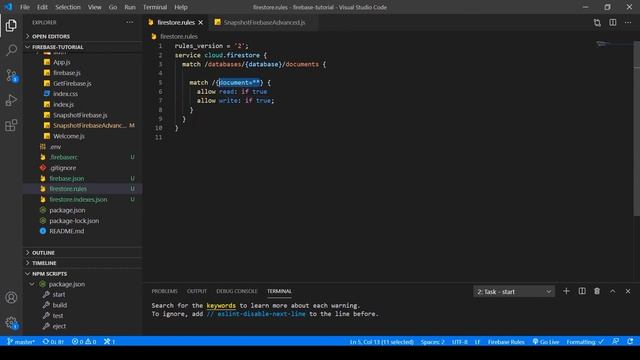
Task: Open changes compare icon in editor toolbar
Action: 597,22
